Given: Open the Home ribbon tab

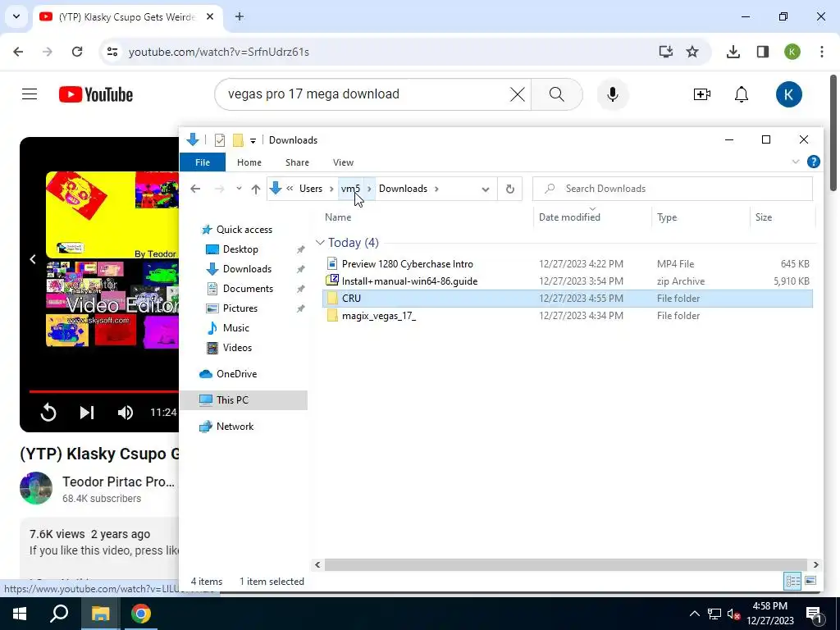Looking at the screenshot, I should [x=249, y=162].
